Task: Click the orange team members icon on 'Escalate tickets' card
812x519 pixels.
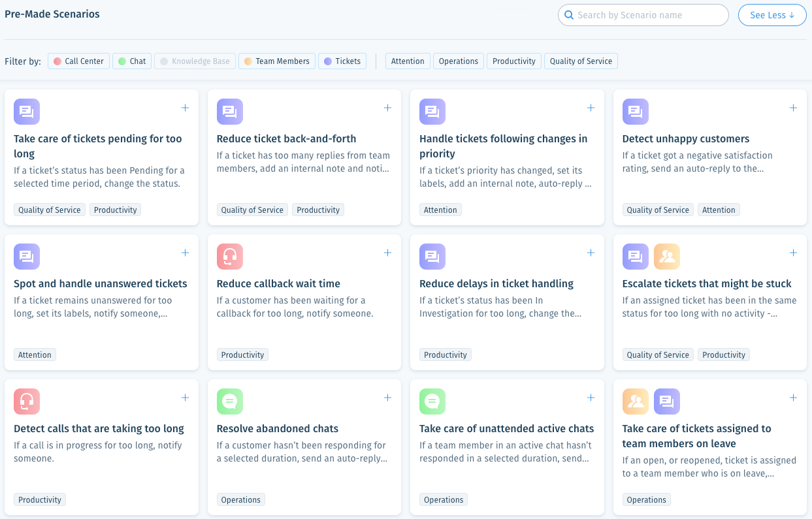Action: (x=667, y=257)
